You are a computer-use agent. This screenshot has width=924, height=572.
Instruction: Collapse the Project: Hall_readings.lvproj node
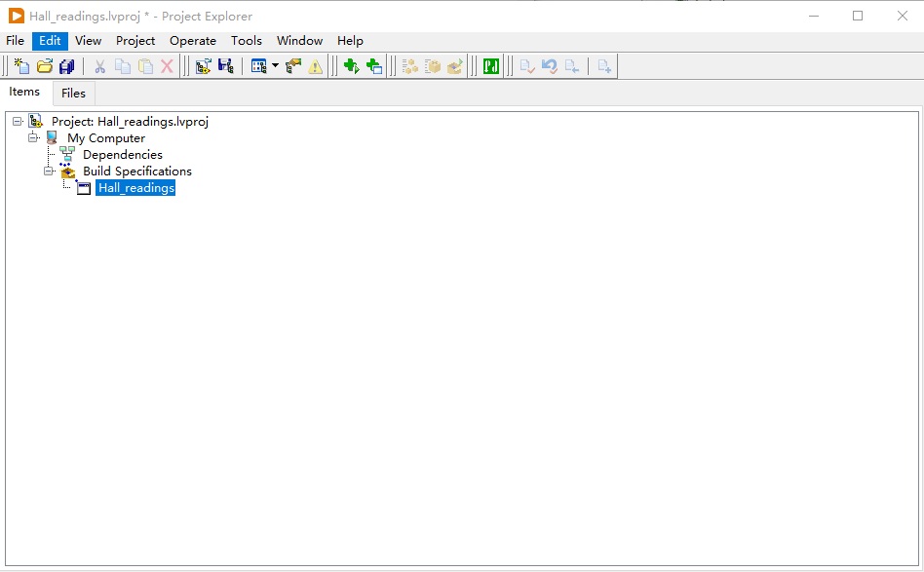point(18,122)
